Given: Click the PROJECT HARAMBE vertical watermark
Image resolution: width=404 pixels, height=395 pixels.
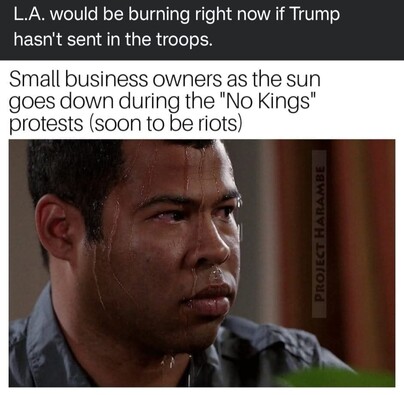Looking at the screenshot, I should tap(319, 234).
